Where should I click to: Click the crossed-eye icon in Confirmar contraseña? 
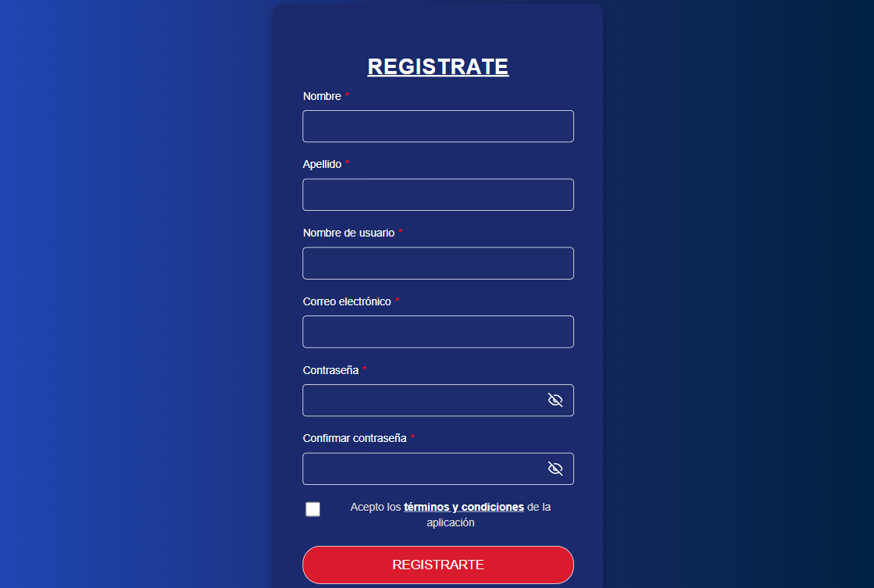tap(555, 469)
